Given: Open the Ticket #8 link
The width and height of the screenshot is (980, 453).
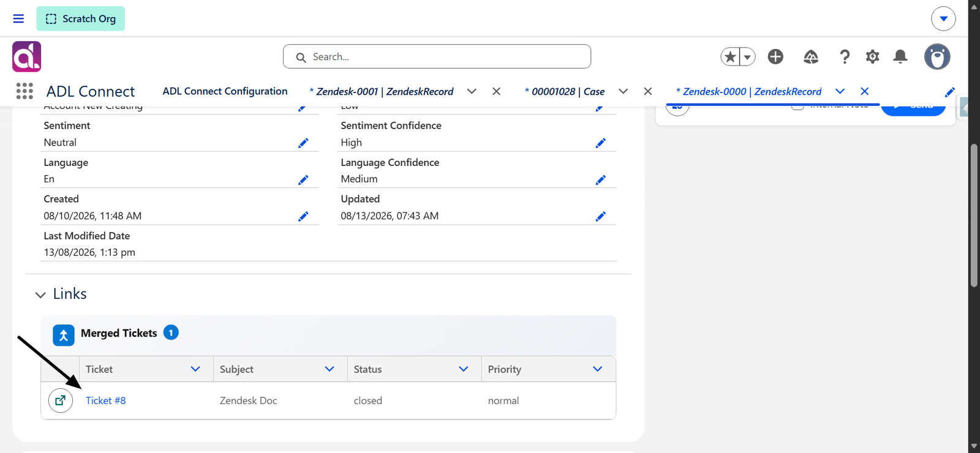Looking at the screenshot, I should pyautogui.click(x=105, y=400).
